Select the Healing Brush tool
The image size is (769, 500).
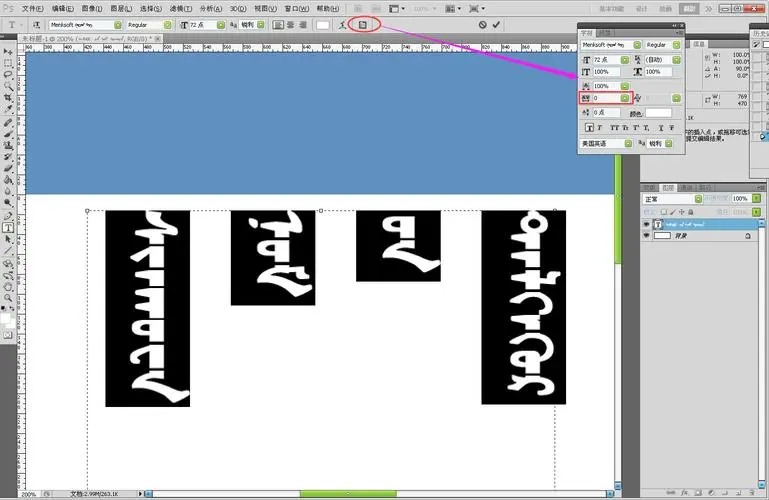click(8, 123)
